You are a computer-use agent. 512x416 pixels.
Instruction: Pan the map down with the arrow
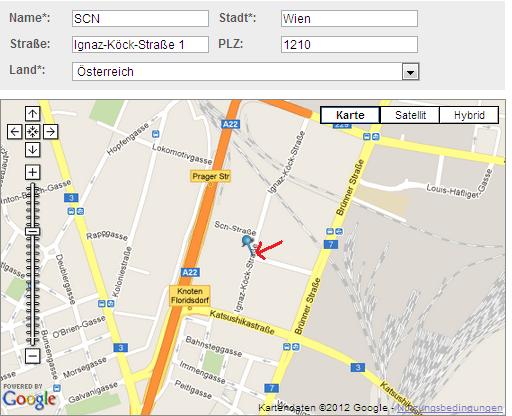(x=32, y=150)
